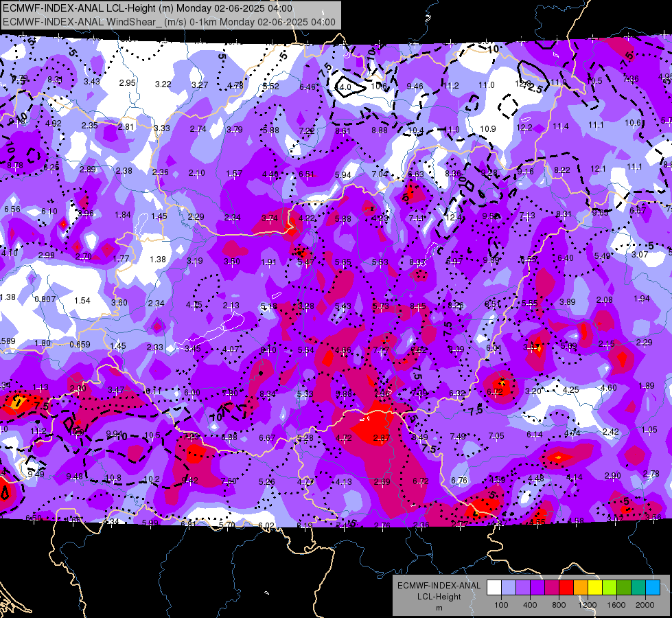Click the grid value '2.13'
Image resolution: width=672 pixels, height=618 pixels.
click(231, 306)
